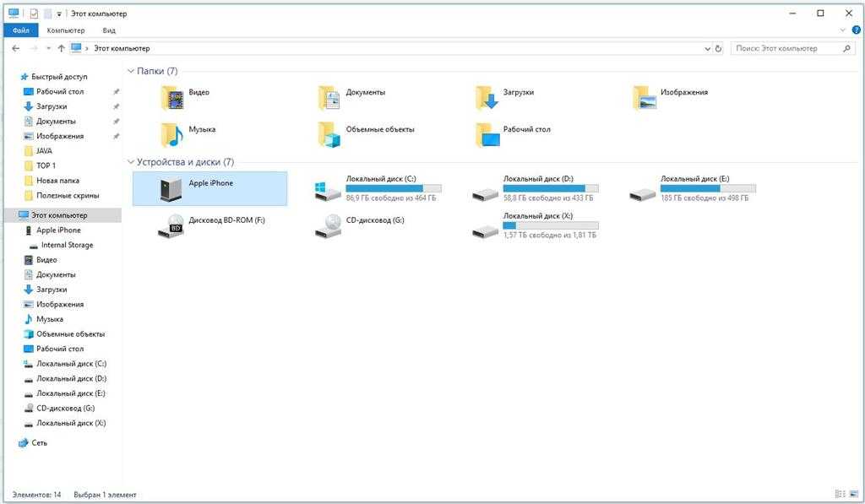Go up one level with up arrow

[61, 48]
